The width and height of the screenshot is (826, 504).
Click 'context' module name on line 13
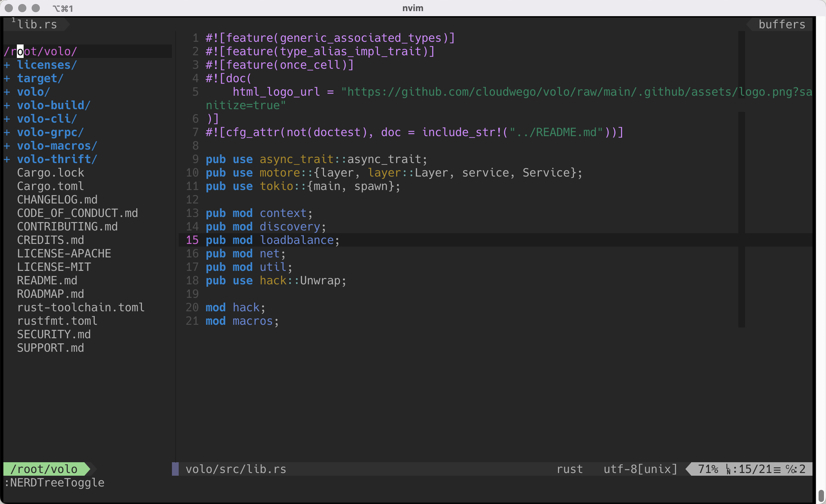click(283, 213)
